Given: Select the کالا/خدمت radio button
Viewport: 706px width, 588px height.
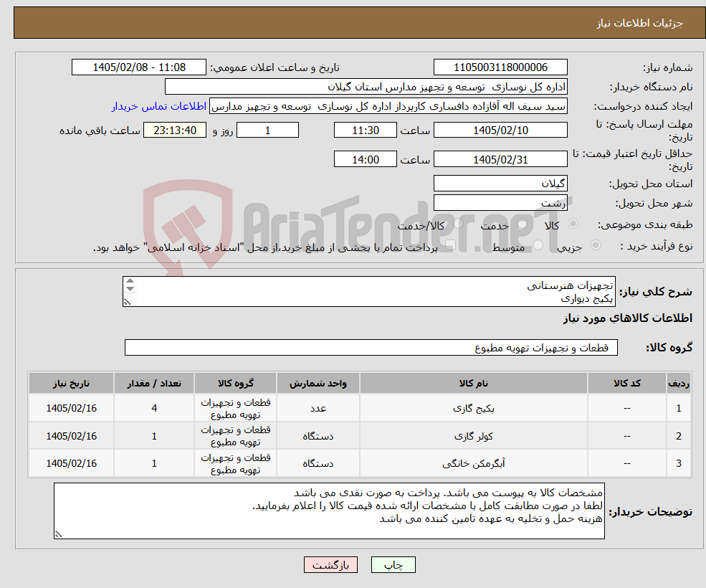Looking at the screenshot, I should click(x=458, y=224).
